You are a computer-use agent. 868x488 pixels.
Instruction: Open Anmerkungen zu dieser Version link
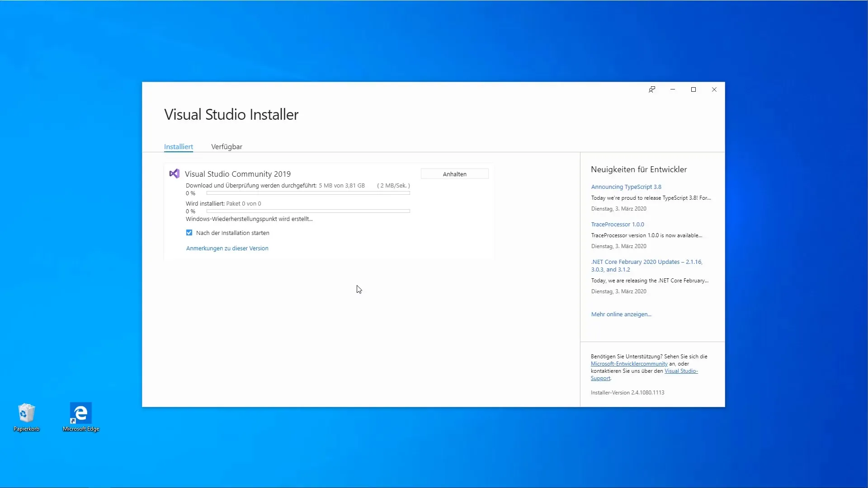(x=227, y=249)
